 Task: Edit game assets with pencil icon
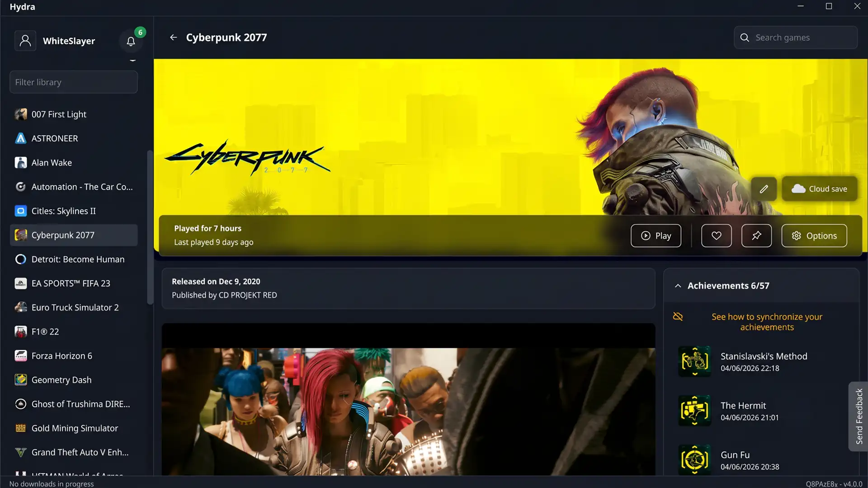(764, 189)
